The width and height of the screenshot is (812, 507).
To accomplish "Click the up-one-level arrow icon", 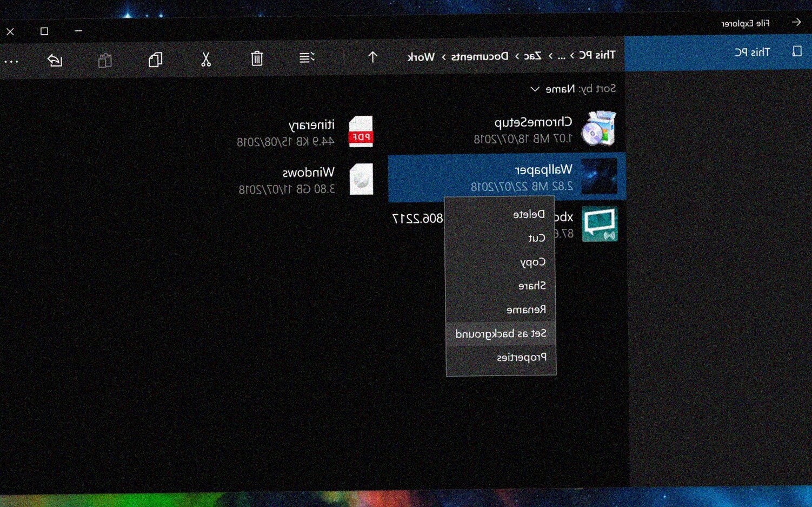I will click(372, 57).
